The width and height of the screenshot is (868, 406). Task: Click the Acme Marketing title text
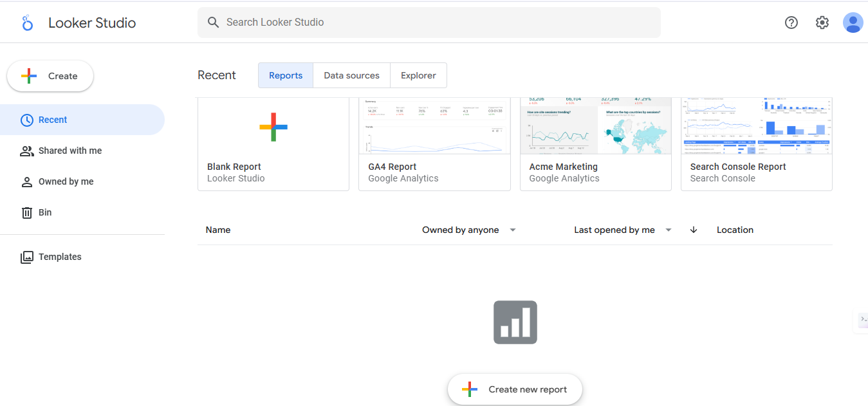(x=564, y=167)
